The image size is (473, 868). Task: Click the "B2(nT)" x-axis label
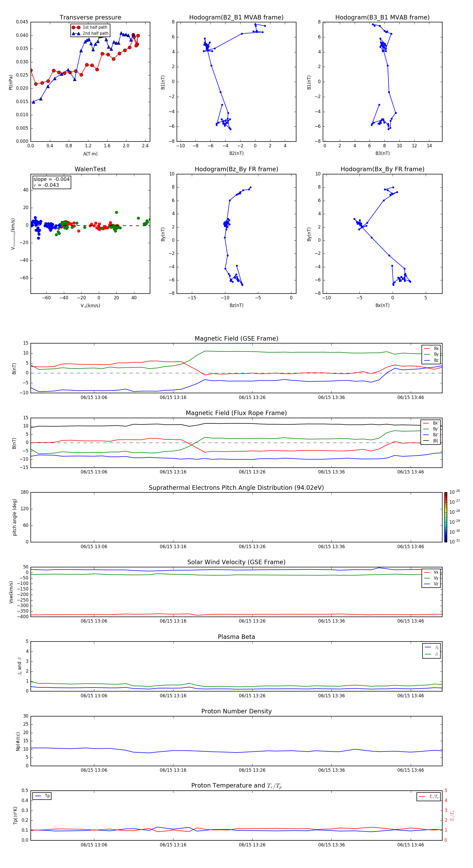[236, 154]
